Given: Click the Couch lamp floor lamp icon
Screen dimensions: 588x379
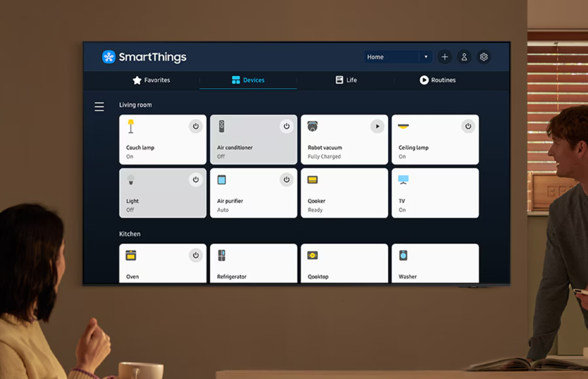Looking at the screenshot, I should tap(131, 127).
